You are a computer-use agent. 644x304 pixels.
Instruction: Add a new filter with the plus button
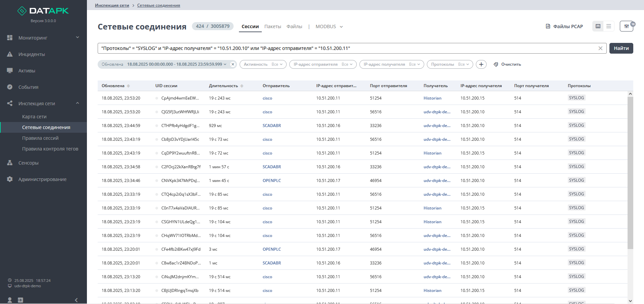pos(481,64)
